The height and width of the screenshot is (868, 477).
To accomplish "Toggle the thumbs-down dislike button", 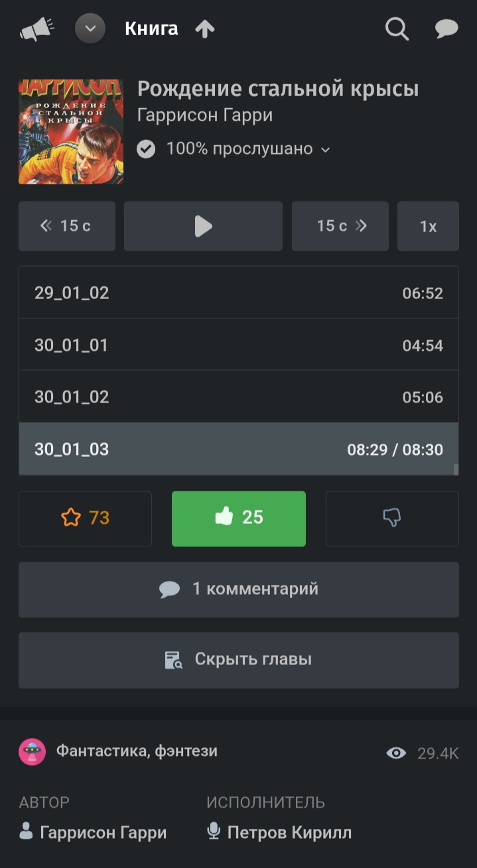I will 392,519.
